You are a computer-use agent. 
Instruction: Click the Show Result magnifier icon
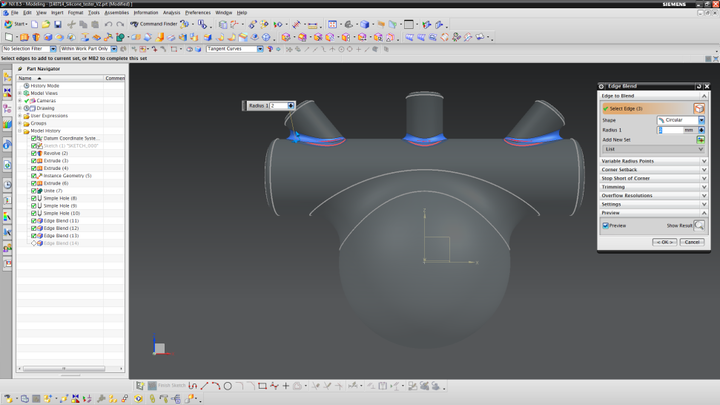pos(699,225)
